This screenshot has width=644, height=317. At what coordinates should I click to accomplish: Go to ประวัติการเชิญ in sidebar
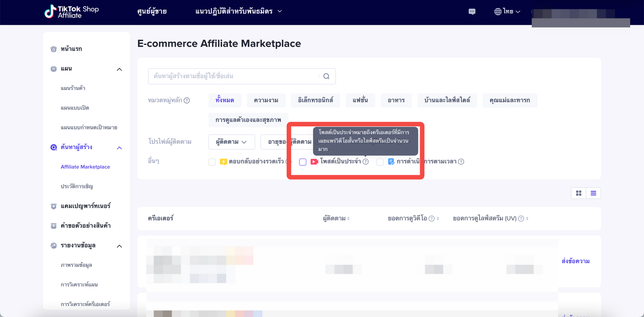[x=76, y=186]
